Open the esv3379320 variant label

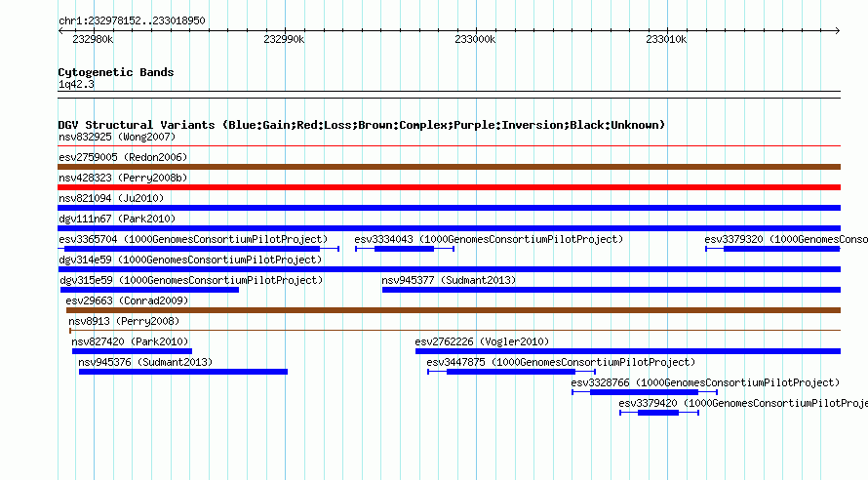[786, 239]
